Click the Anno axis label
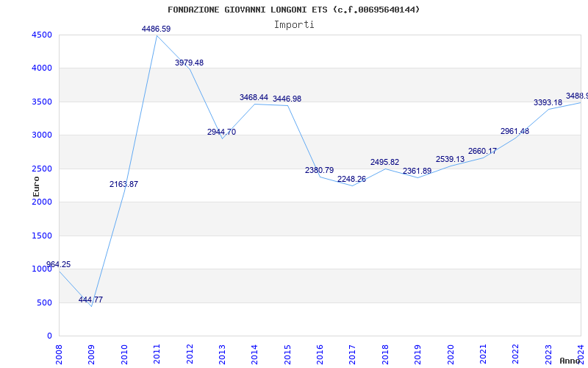The image size is (588, 368). point(570,361)
